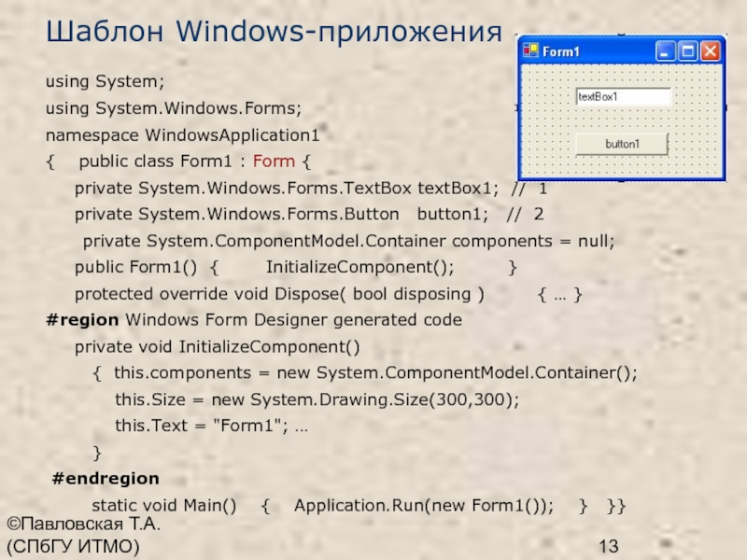Image resolution: width=747 pixels, height=560 pixels.
Task: Click the bold "#endregion" keyword
Action: [x=106, y=479]
